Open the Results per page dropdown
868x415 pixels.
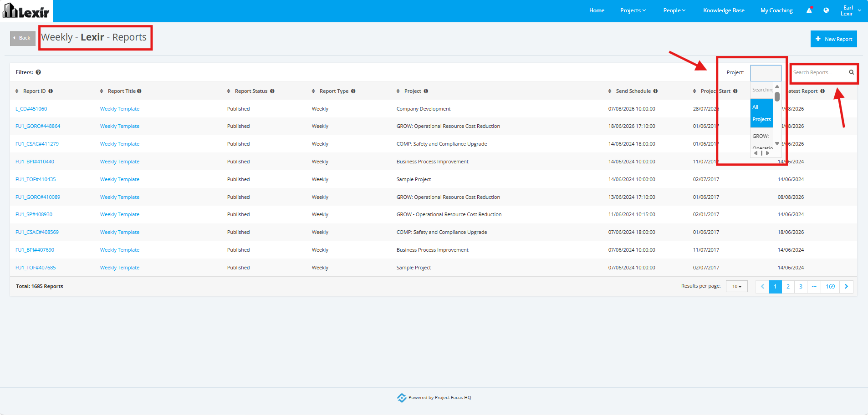737,287
